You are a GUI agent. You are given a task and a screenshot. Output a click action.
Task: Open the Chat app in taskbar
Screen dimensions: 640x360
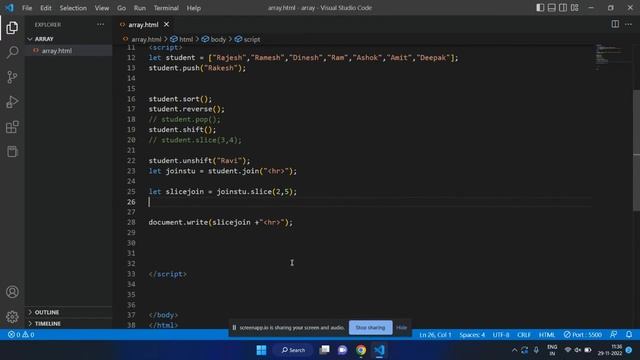(342, 350)
